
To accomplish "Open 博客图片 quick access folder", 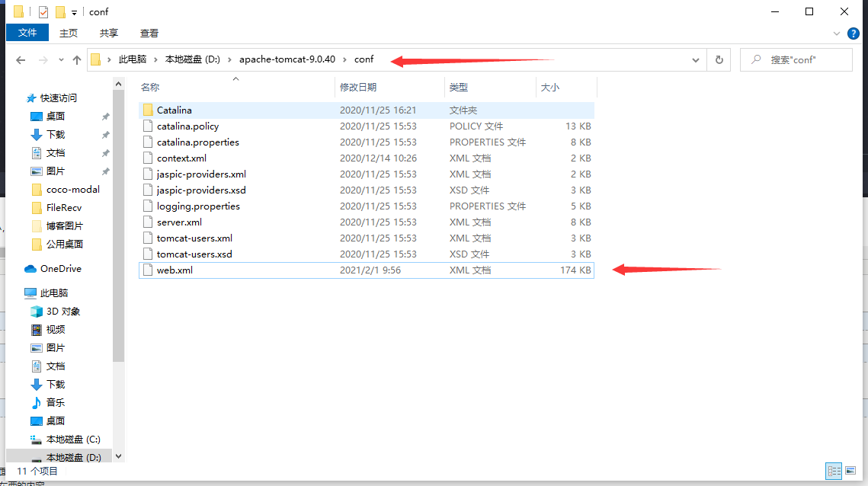I will pyautogui.click(x=57, y=225).
